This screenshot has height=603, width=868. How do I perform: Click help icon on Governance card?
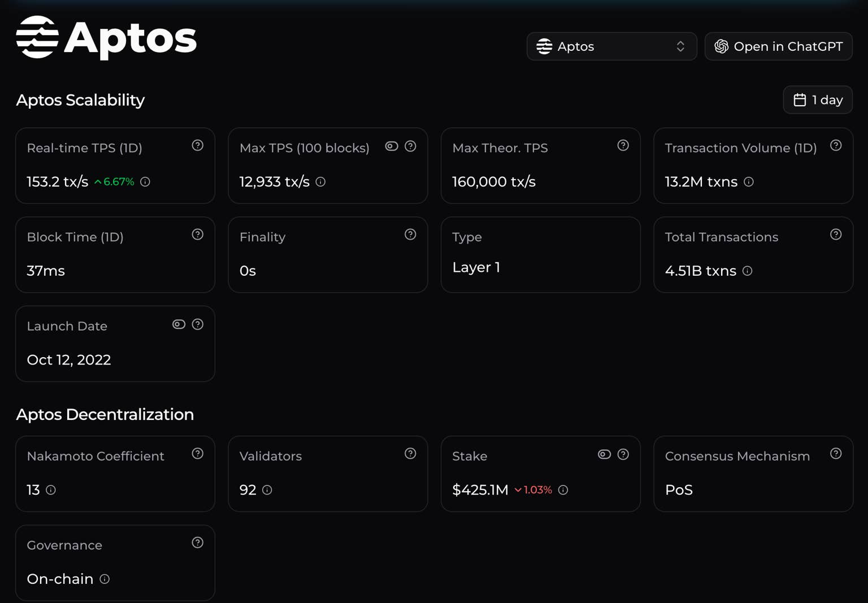(197, 543)
